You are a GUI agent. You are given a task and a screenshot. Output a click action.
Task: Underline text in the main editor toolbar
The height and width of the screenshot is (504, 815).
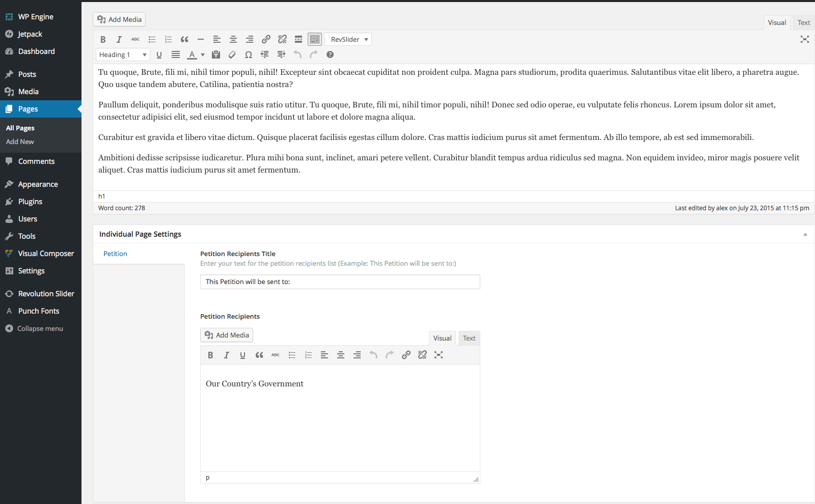point(159,54)
